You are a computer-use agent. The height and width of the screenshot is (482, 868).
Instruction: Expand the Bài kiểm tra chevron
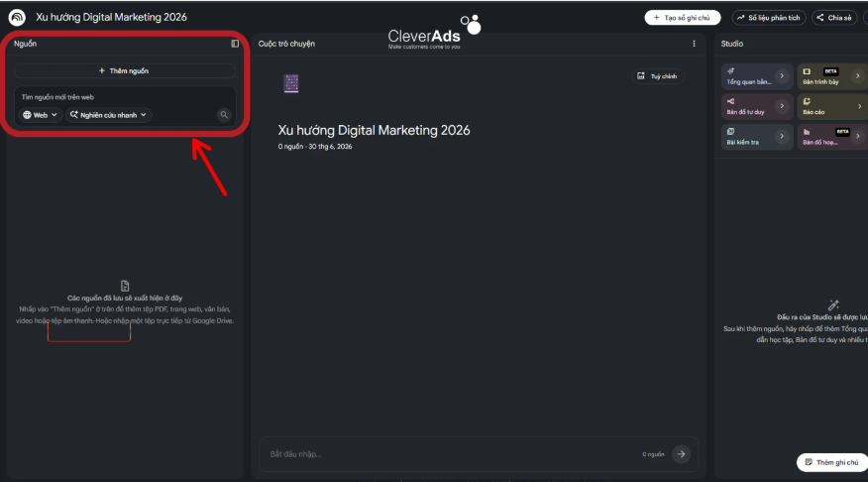click(782, 136)
